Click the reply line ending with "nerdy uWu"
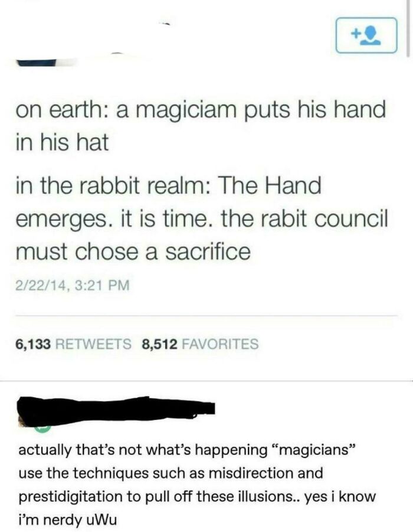The height and width of the screenshot is (532, 413). pyautogui.click(x=67, y=520)
